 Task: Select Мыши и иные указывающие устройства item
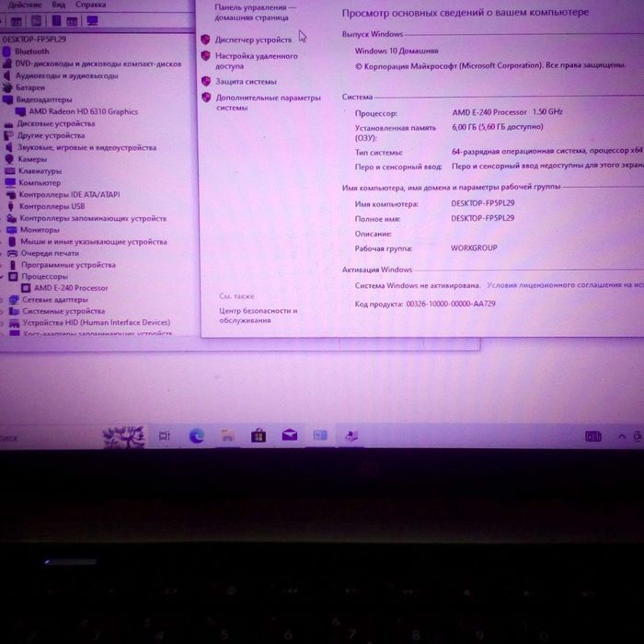(94, 241)
